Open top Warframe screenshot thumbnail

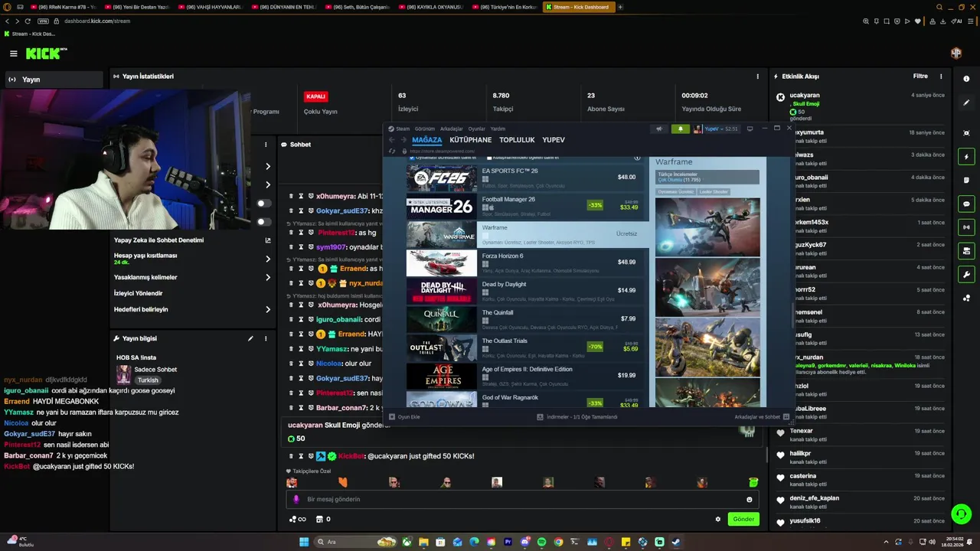707,227
